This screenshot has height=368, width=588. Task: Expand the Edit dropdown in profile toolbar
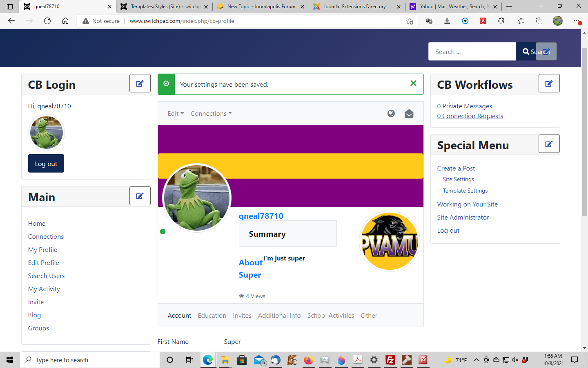(176, 114)
